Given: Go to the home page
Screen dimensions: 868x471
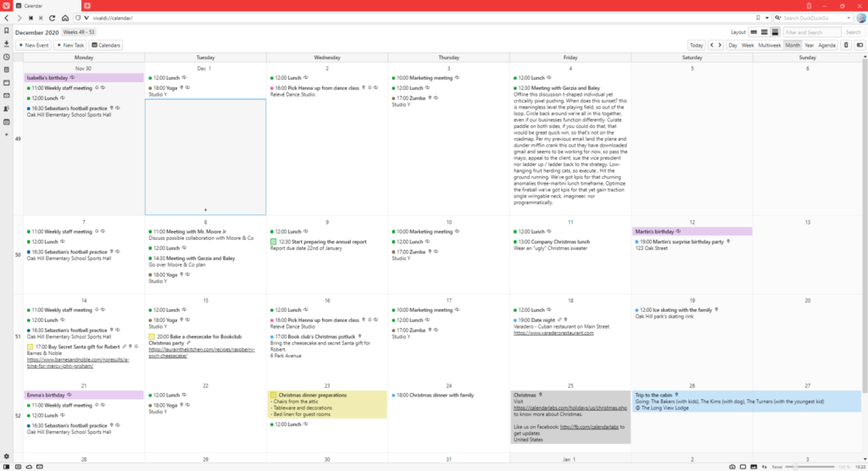Looking at the screenshot, I should [x=64, y=19].
